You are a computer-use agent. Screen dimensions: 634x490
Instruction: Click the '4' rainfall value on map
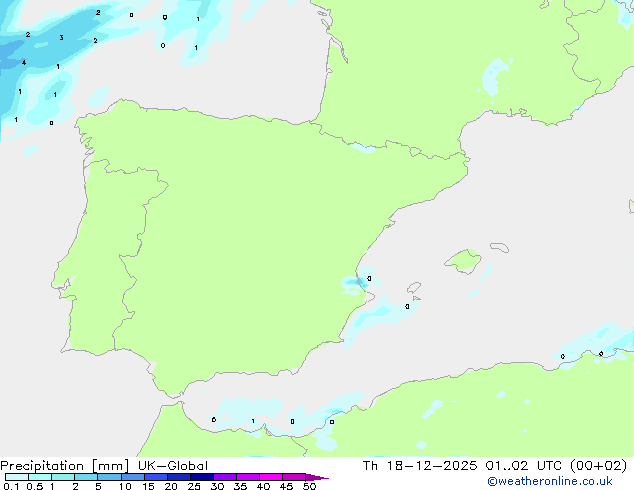pos(24,63)
